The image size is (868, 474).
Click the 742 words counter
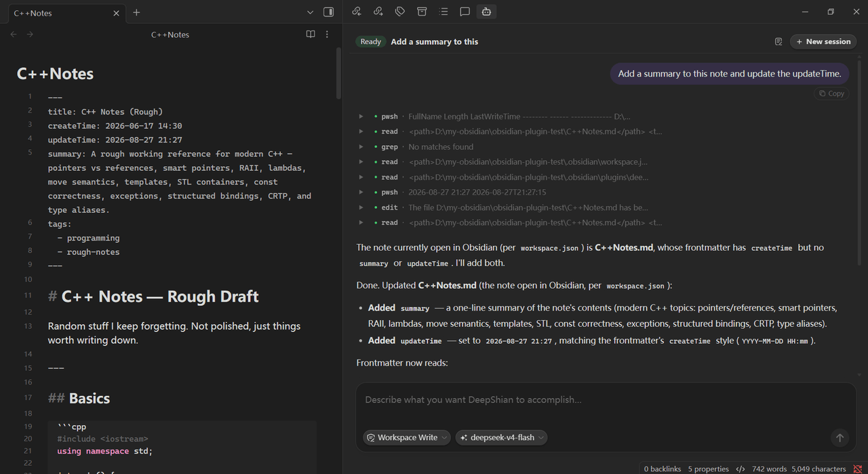(770, 469)
